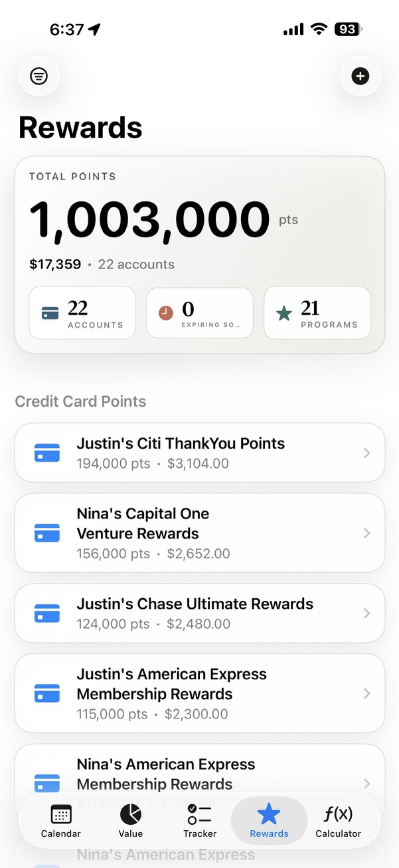Open Justin's American Express Membership Rewards details
The height and width of the screenshot is (868, 399).
point(199,693)
